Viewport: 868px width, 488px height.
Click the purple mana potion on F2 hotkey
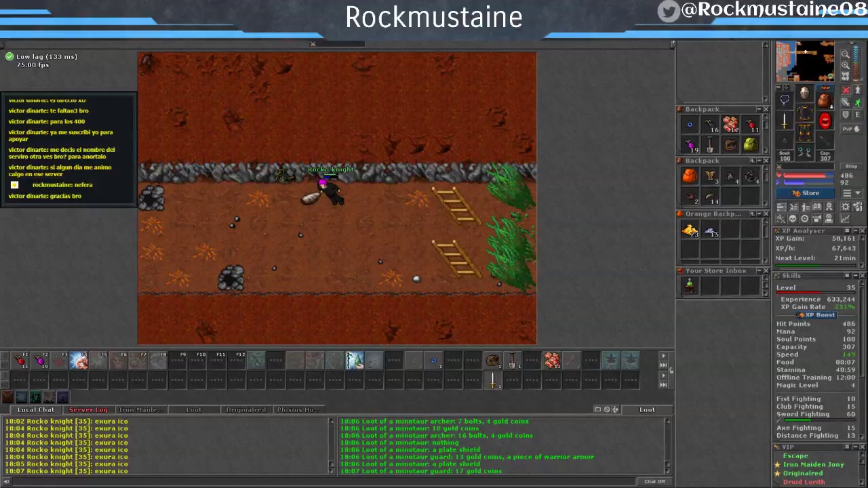pyautogui.click(x=40, y=361)
